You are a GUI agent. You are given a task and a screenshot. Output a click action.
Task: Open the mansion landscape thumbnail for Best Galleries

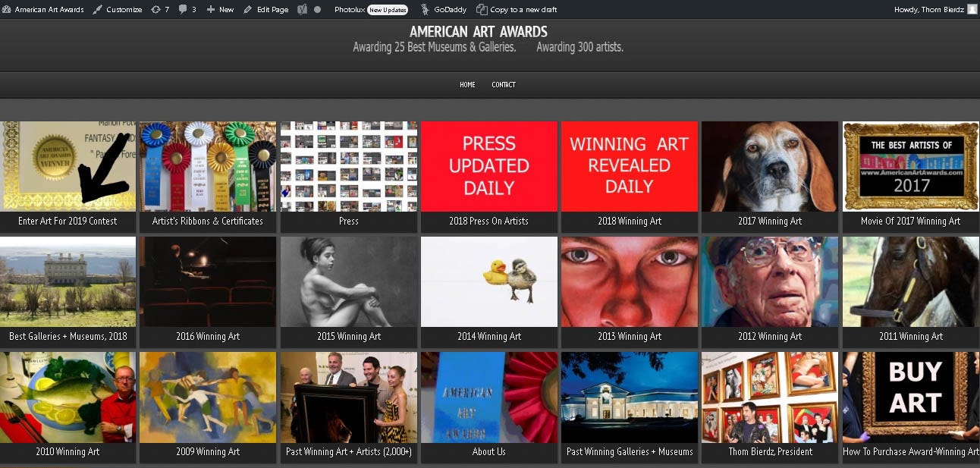tap(68, 281)
